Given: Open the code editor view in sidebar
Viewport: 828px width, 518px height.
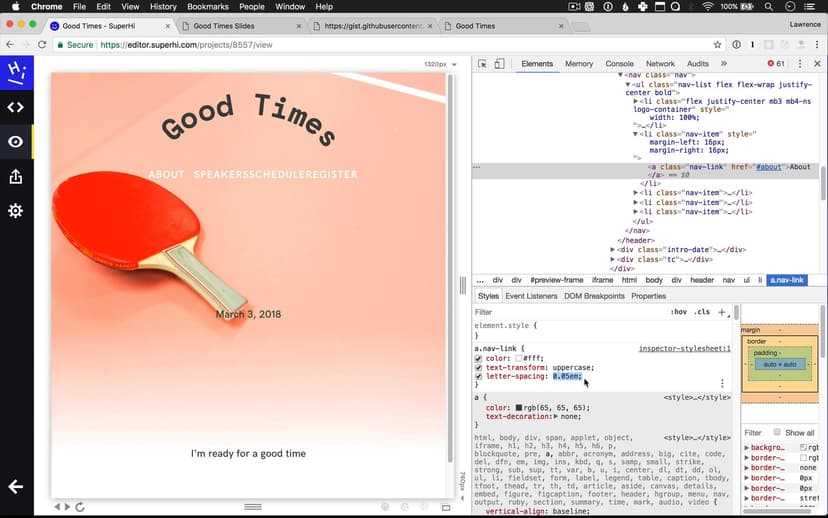Looking at the screenshot, I should click(x=16, y=107).
